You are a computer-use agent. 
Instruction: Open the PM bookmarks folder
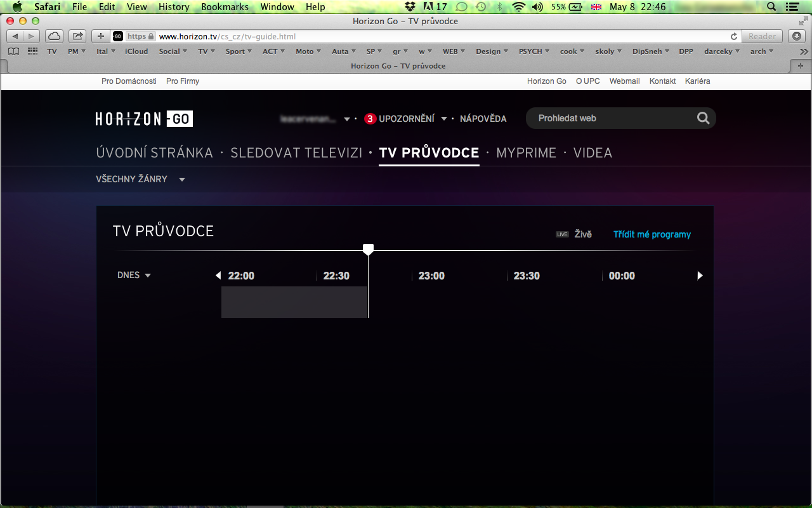76,51
